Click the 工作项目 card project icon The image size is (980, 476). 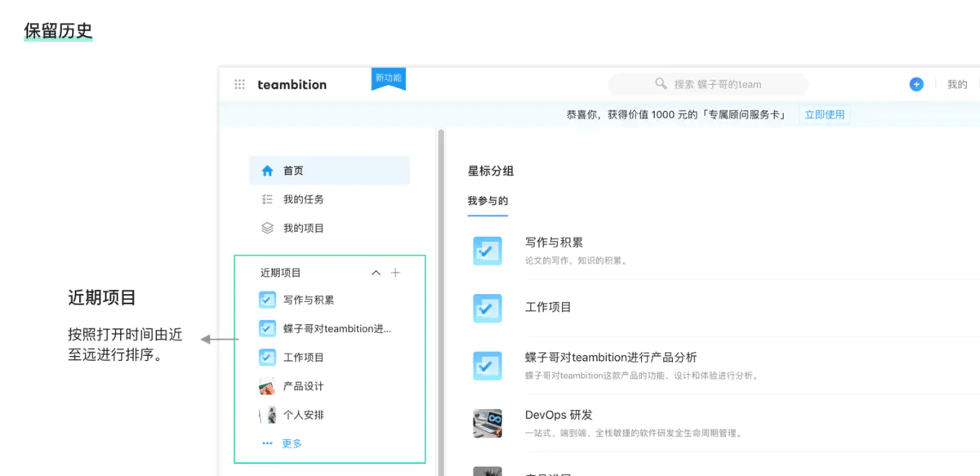(x=488, y=308)
